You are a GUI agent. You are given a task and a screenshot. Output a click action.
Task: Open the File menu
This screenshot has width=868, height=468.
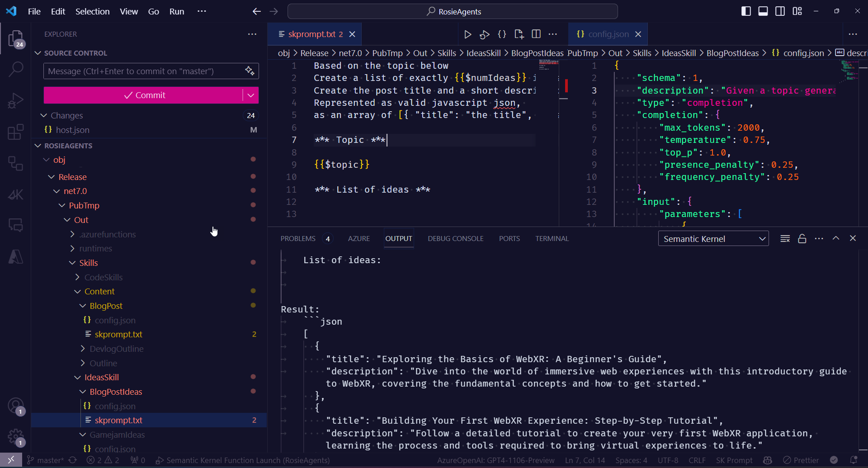coord(34,11)
